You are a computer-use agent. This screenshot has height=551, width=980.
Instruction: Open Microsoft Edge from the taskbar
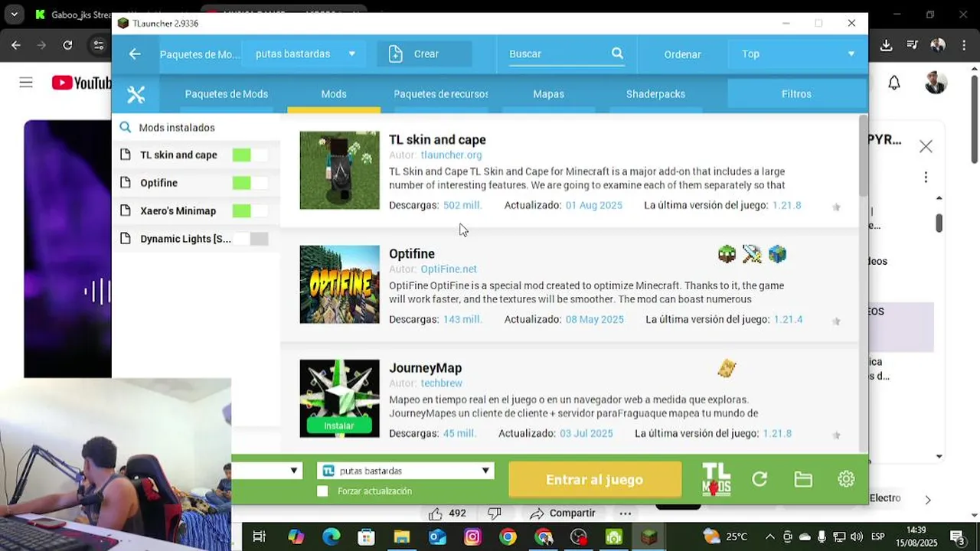point(331,537)
